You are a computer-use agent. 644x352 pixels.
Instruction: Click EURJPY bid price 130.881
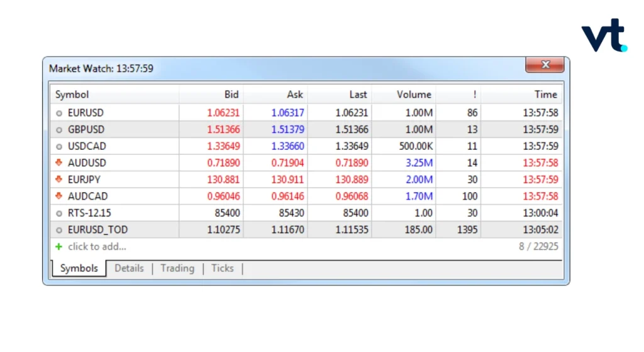[223, 179]
